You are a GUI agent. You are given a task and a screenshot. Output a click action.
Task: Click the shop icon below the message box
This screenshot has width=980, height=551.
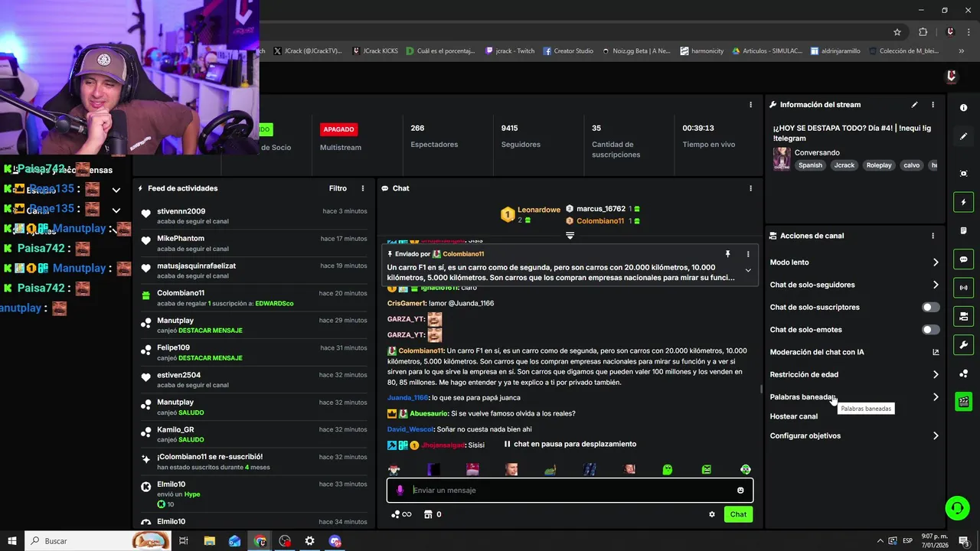coord(428,514)
